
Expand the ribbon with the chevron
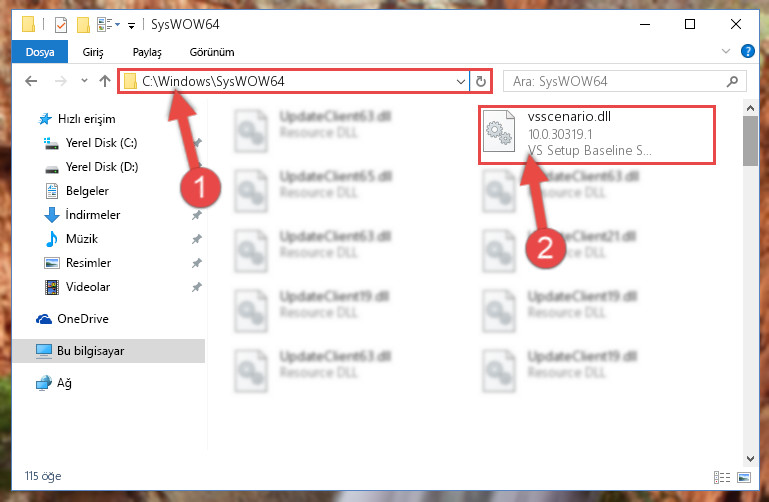coord(726,51)
